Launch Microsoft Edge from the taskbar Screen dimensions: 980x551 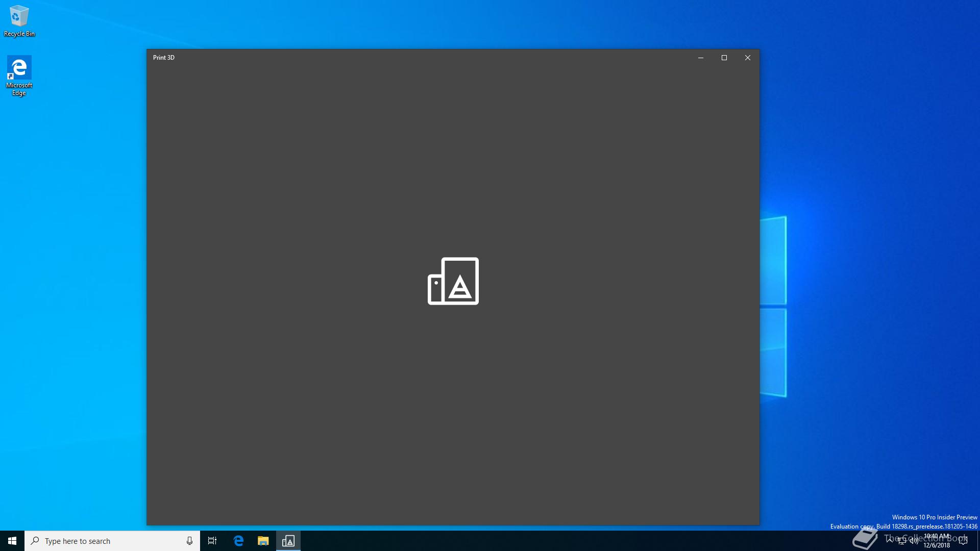238,541
